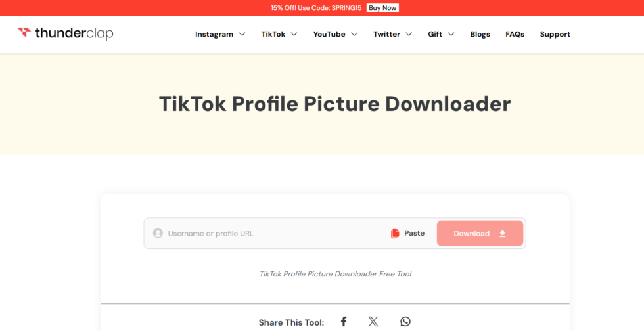Click the download arrow icon
644x331 pixels.
pos(503,233)
